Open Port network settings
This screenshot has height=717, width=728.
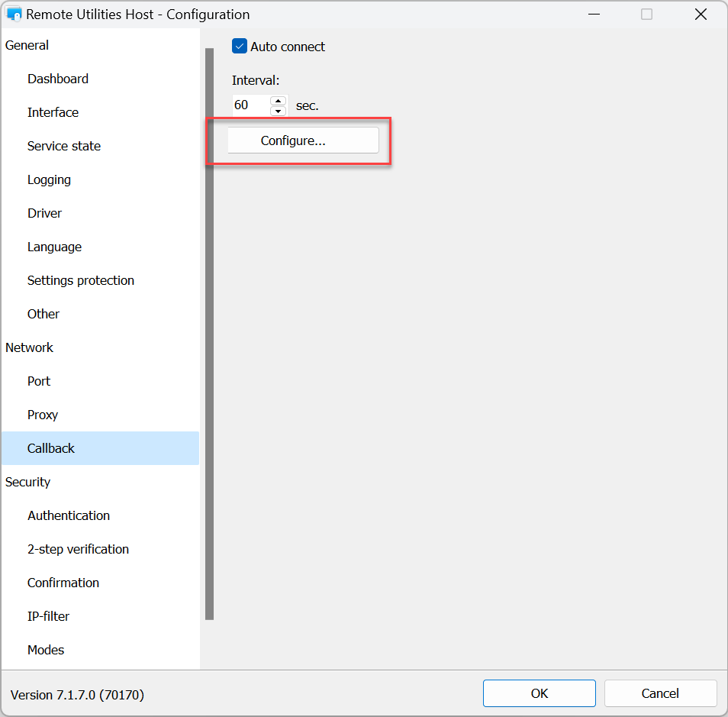tap(39, 381)
